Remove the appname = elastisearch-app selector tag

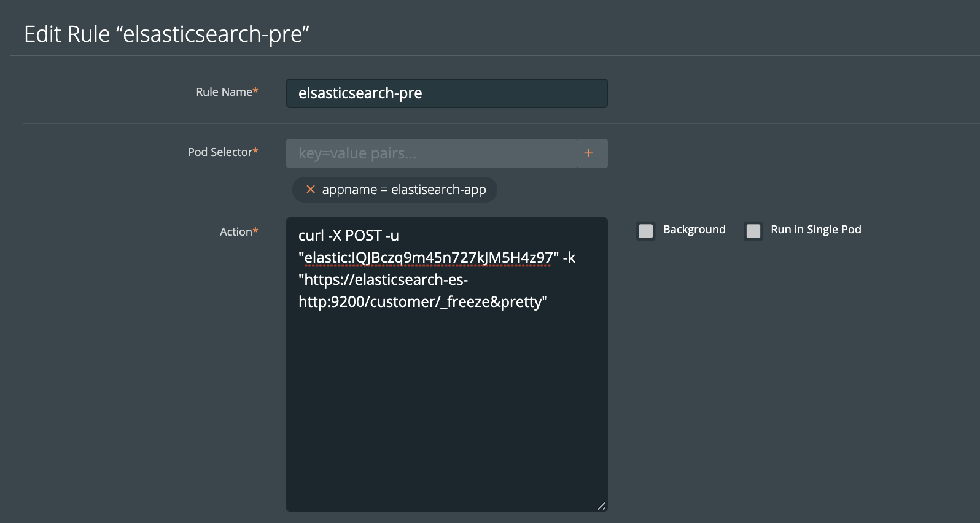pos(311,190)
